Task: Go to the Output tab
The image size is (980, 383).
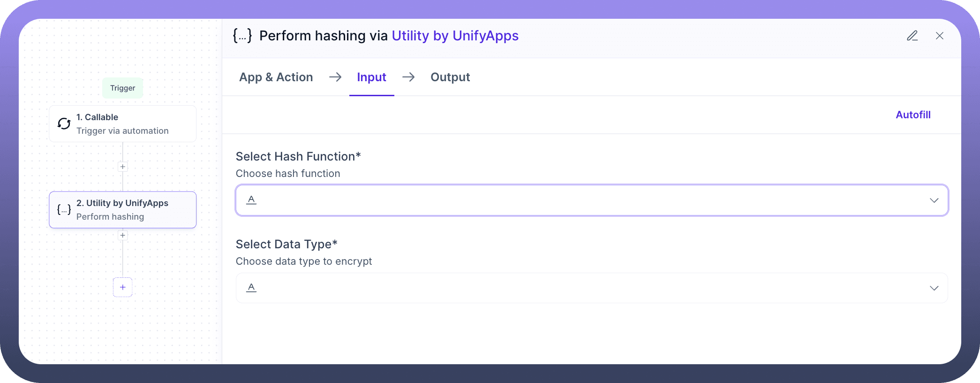Action: click(450, 77)
